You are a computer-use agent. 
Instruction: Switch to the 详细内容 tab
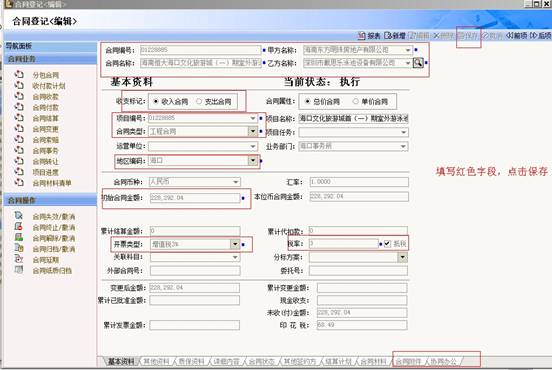[227, 362]
